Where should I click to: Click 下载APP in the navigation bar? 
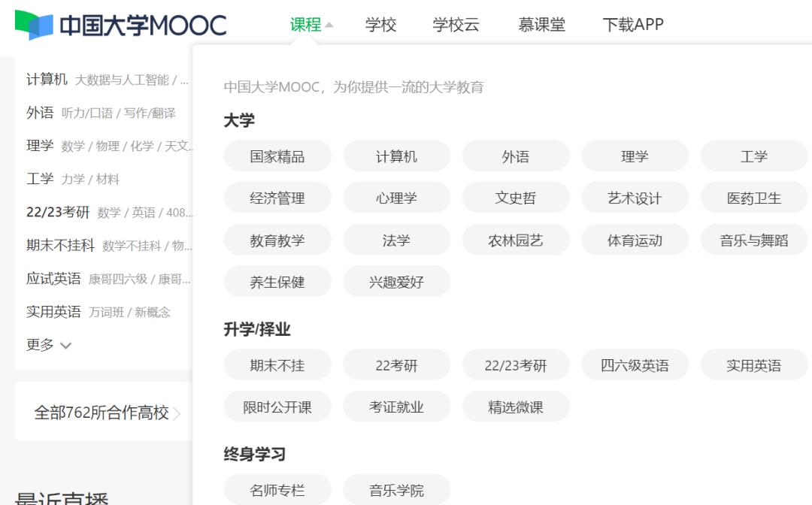[x=631, y=23]
